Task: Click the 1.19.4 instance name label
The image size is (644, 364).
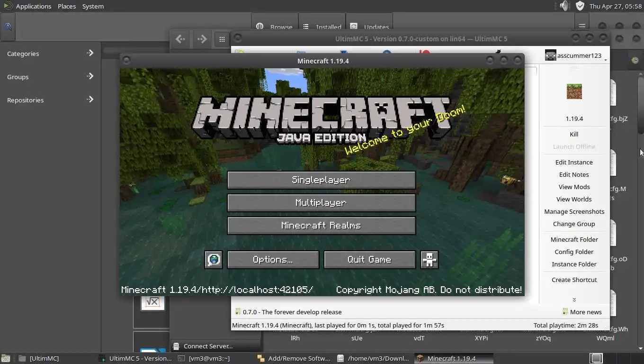Action: click(x=574, y=118)
